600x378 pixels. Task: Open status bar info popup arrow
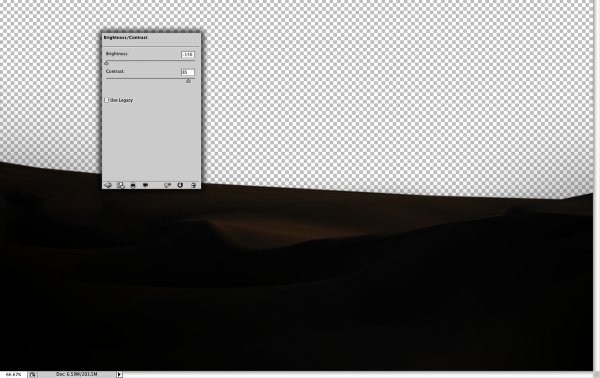pyautogui.click(x=119, y=374)
